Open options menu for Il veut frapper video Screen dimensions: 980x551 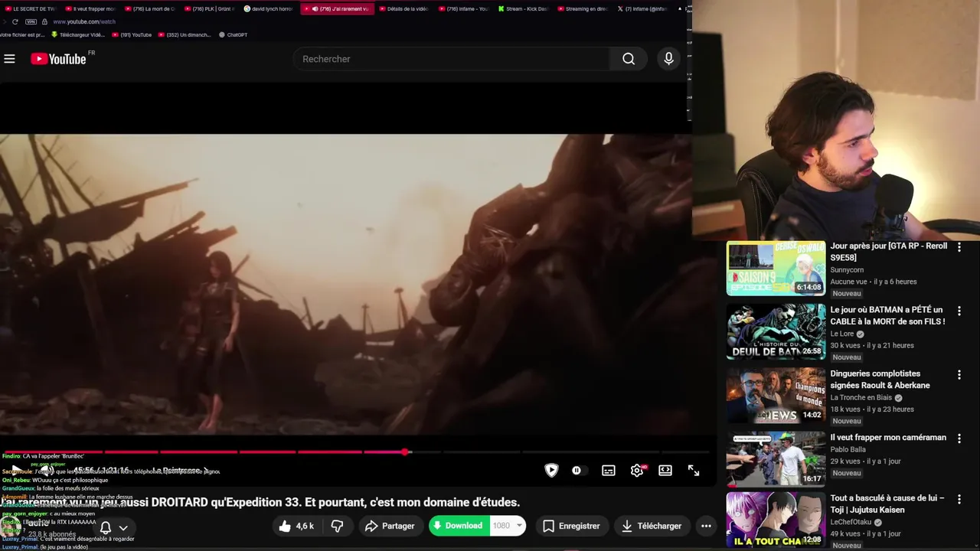(959, 439)
